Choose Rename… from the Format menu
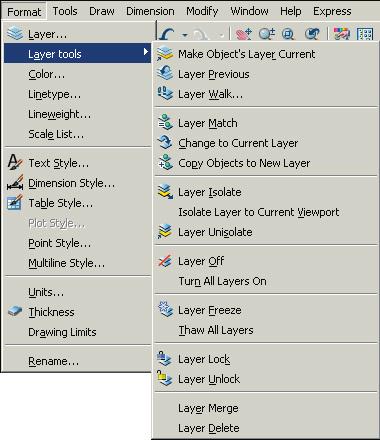The image size is (380, 440). point(77,361)
